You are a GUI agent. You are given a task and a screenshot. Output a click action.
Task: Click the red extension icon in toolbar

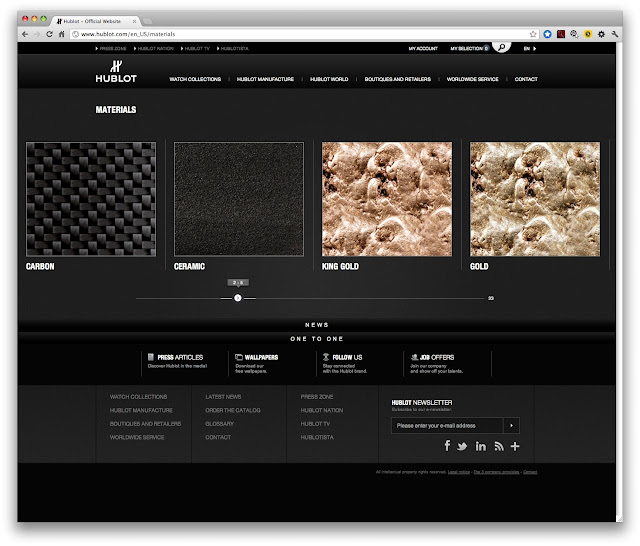[x=561, y=34]
